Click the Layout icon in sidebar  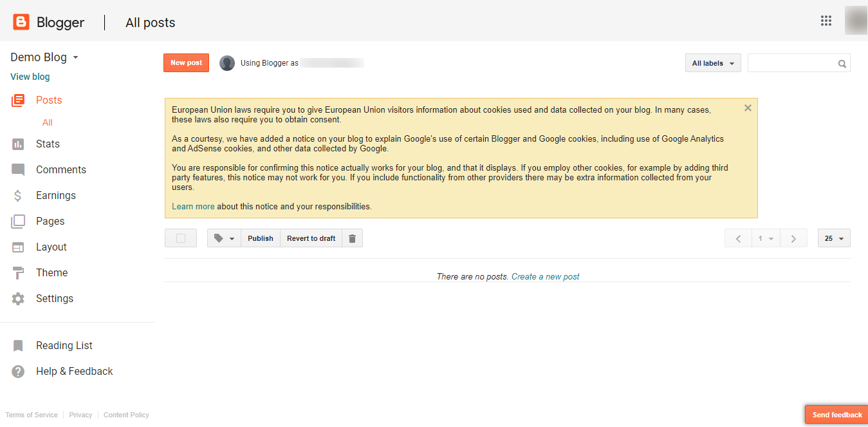click(18, 247)
